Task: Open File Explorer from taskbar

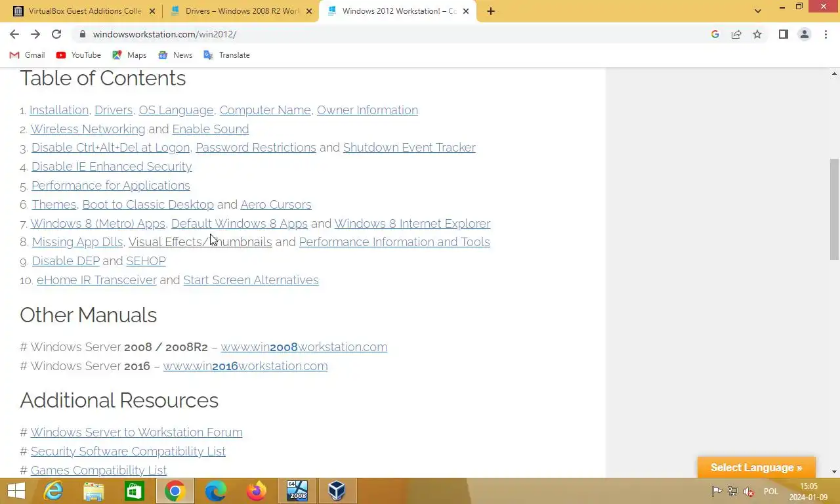Action: 94,491
